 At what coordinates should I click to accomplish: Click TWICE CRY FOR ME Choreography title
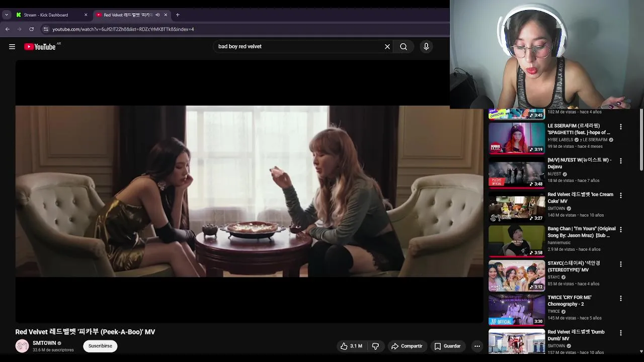[570, 301]
